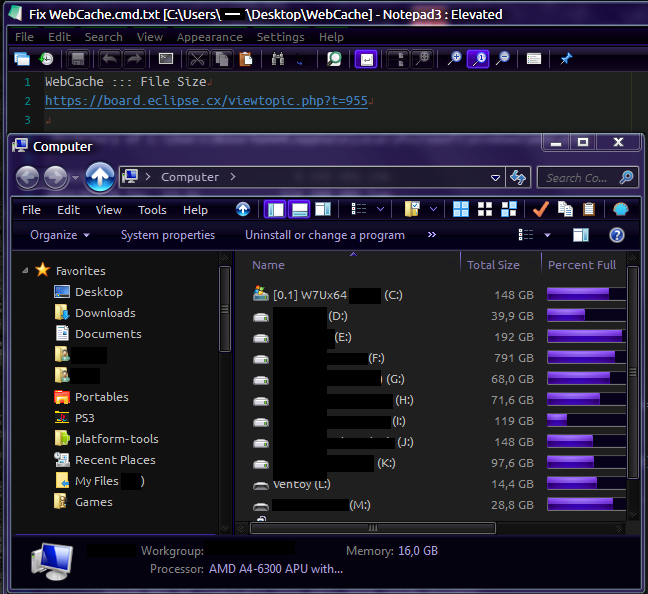Expand the chevron after Computer breadcrumb
The height and width of the screenshot is (594, 648).
(233, 177)
